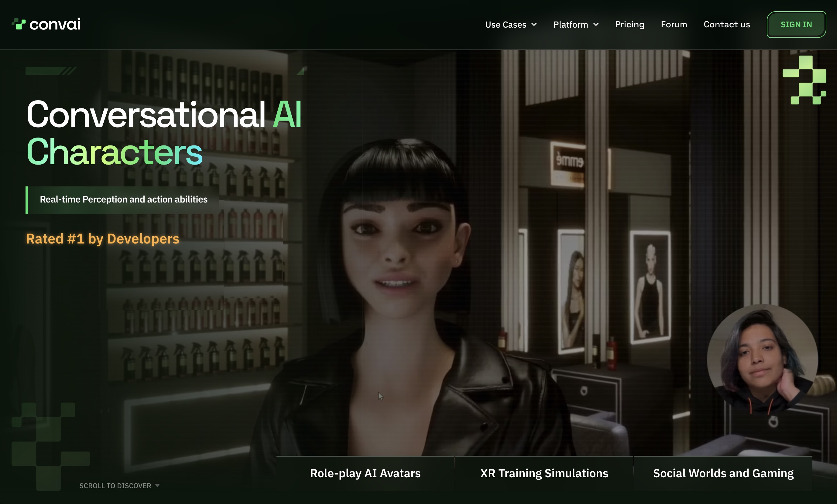Select the XR Training Simulations tab
Screen dimensions: 837x504
coord(544,473)
